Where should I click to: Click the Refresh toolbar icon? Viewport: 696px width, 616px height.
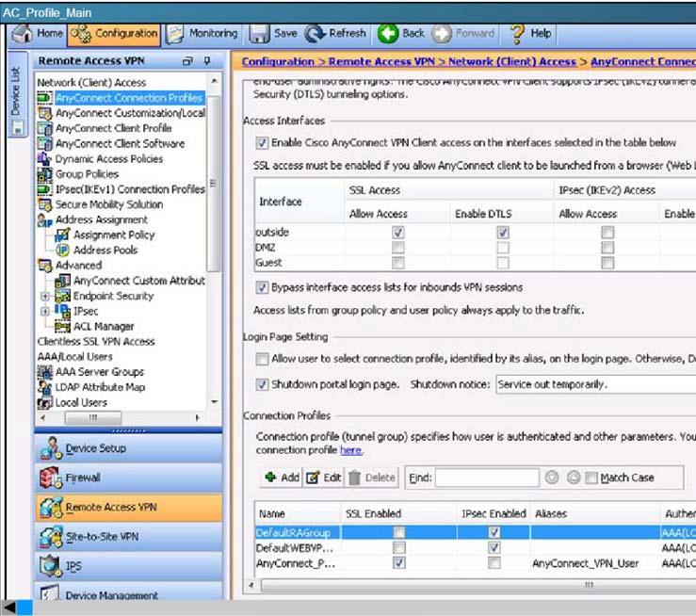(314, 33)
